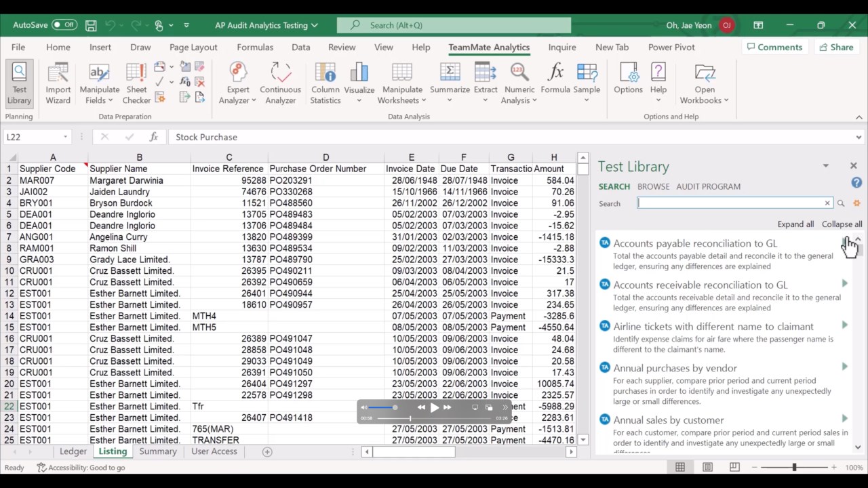Switch to the User Access sheet

click(214, 451)
